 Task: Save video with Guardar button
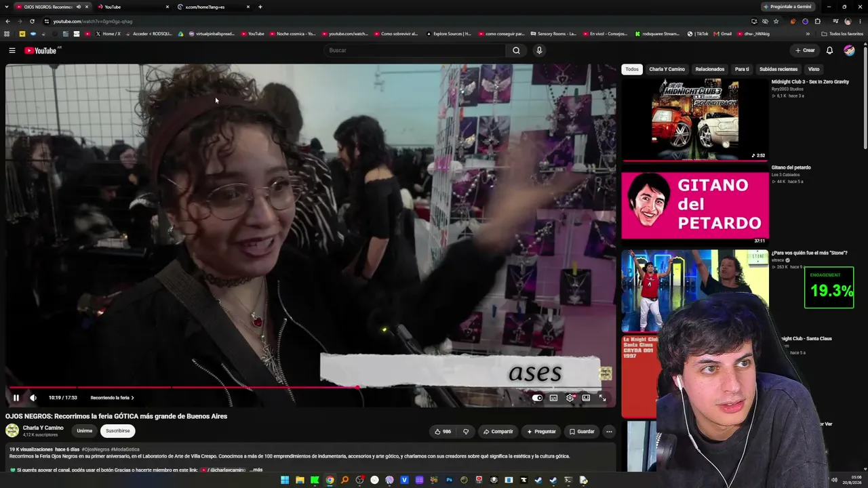click(582, 431)
